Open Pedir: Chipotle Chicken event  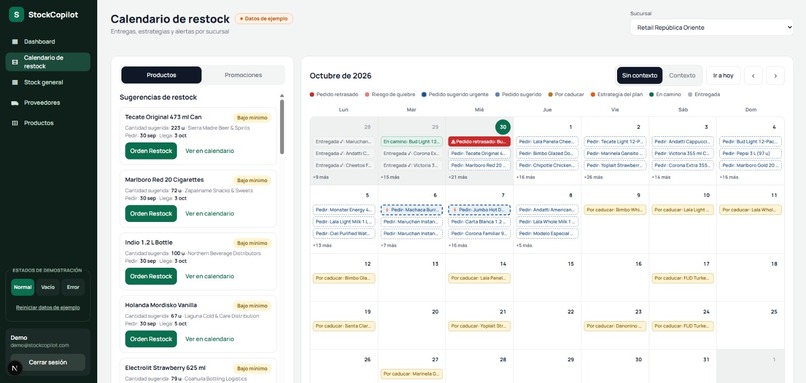547,166
